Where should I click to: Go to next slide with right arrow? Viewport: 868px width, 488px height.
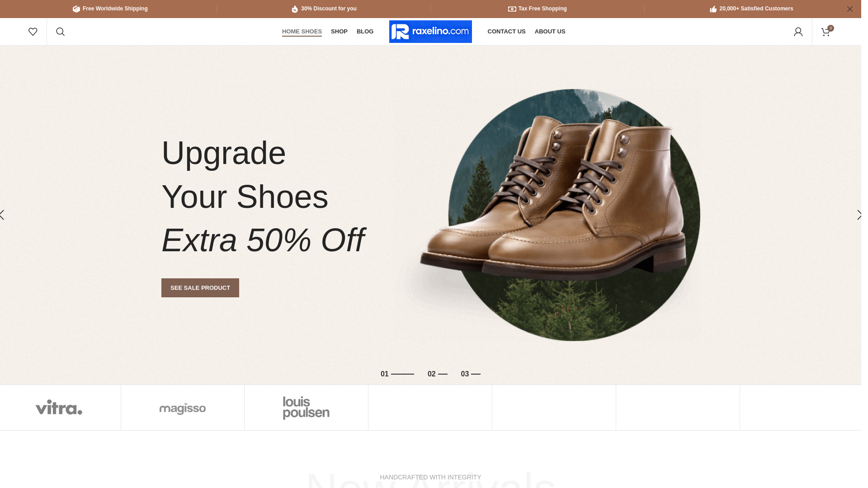(x=859, y=215)
